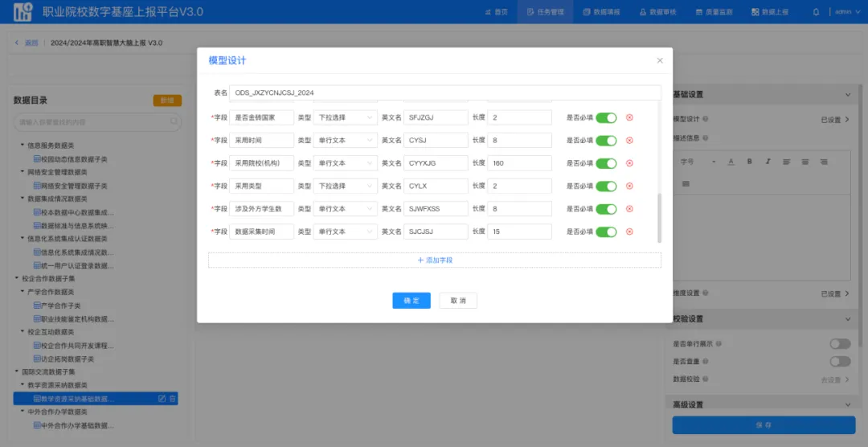
Task: Remove the 采用类型 field row
Action: pyautogui.click(x=629, y=187)
